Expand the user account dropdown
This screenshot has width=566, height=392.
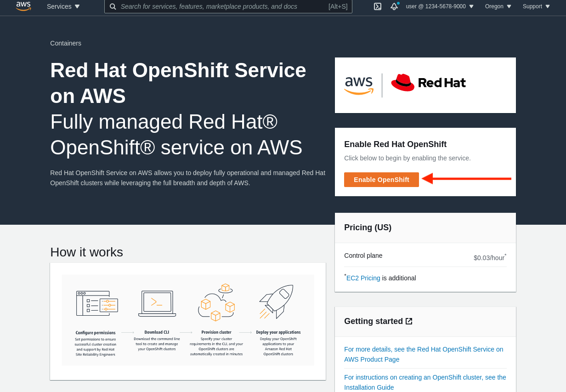point(436,6)
